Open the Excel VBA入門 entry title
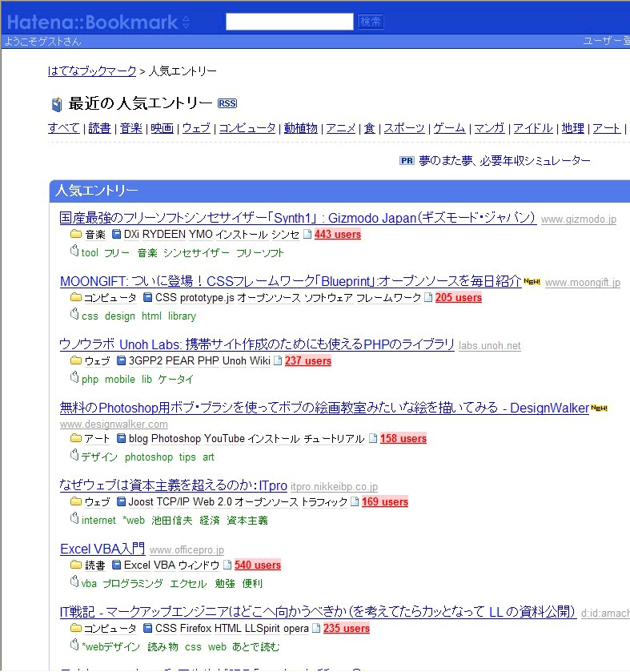 tap(102, 549)
